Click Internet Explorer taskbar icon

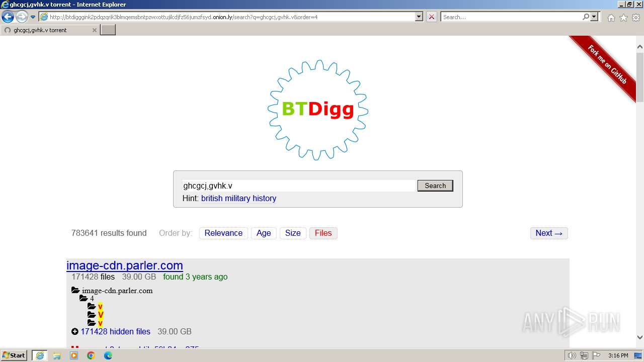click(x=40, y=355)
